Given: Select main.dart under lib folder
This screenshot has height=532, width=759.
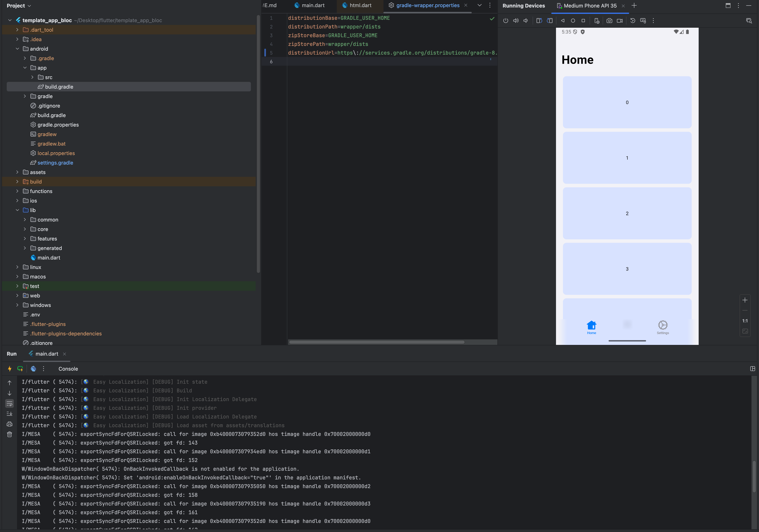Looking at the screenshot, I should point(49,258).
